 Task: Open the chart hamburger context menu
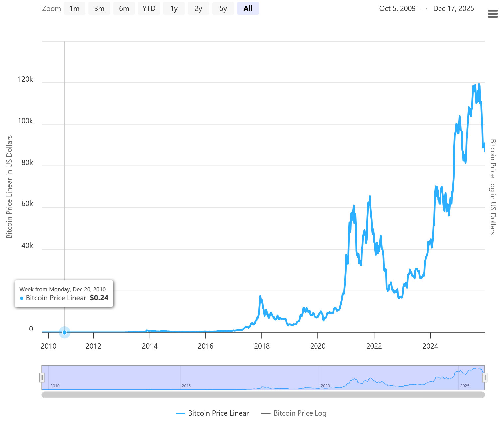click(493, 14)
